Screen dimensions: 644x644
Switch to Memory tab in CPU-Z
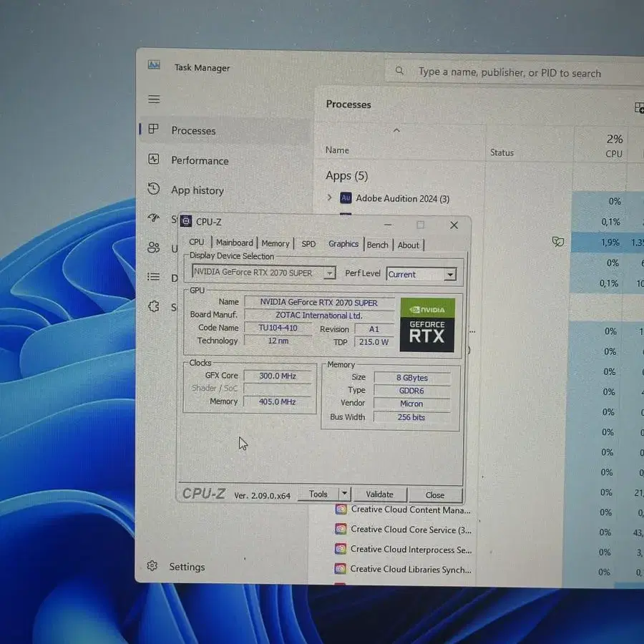(275, 243)
